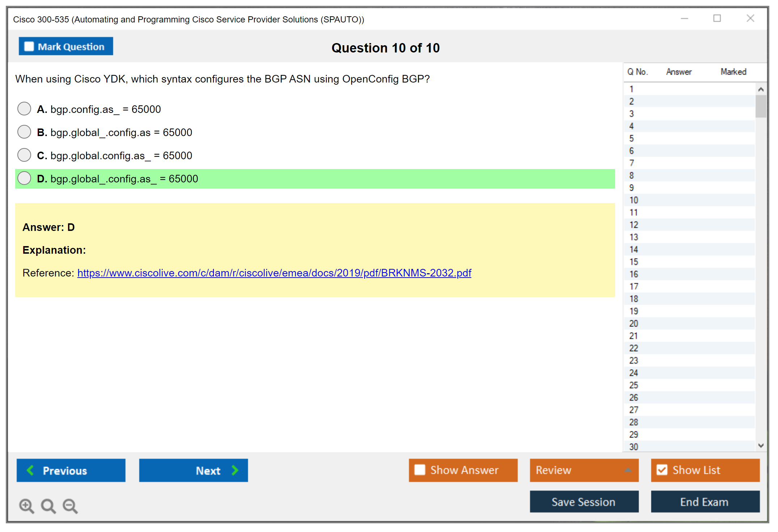Click the zoom in magnifier icon
Image resolution: width=778 pixels, height=532 pixels.
(26, 506)
